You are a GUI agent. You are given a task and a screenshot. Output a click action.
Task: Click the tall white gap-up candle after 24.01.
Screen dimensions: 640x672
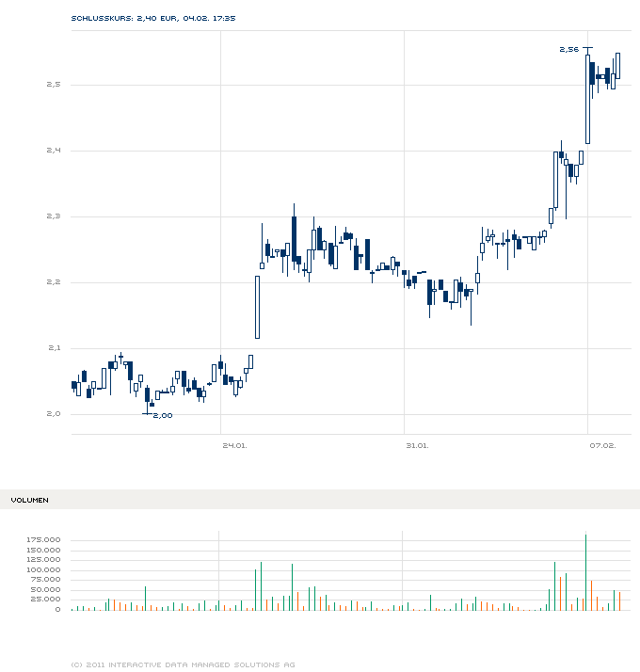[257, 306]
